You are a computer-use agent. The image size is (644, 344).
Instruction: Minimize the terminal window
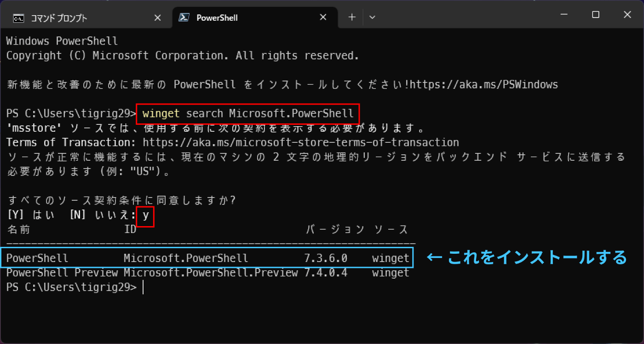coord(563,15)
